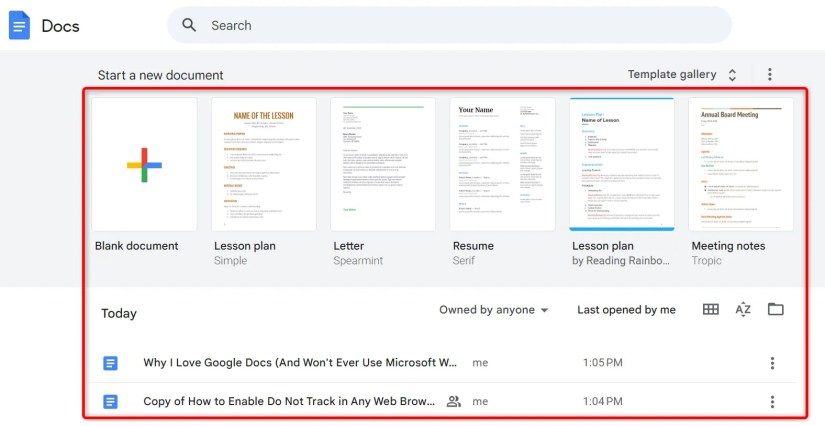825x426 pixels.
Task: Open more options for 'Copy of How to Enable'
Action: (772, 402)
